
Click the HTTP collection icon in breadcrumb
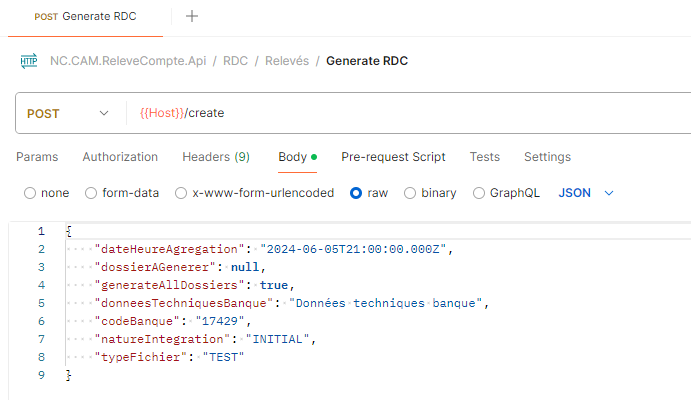(28, 61)
